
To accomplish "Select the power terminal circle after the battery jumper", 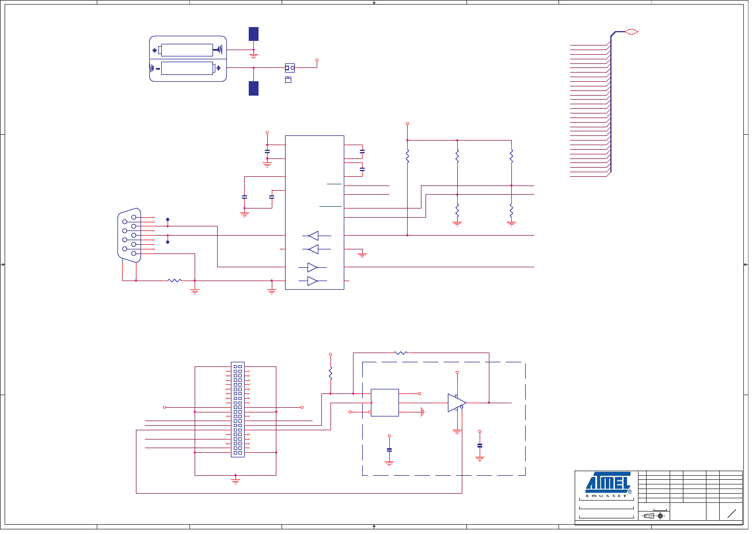I will (x=317, y=60).
